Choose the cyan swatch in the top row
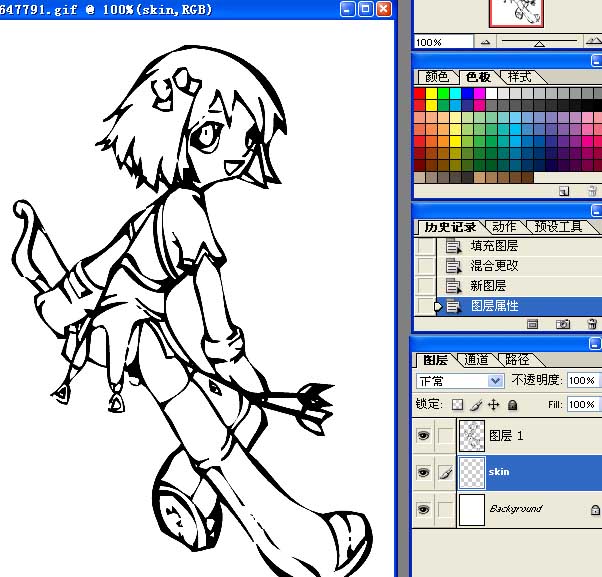The width and height of the screenshot is (602, 577). [x=455, y=94]
